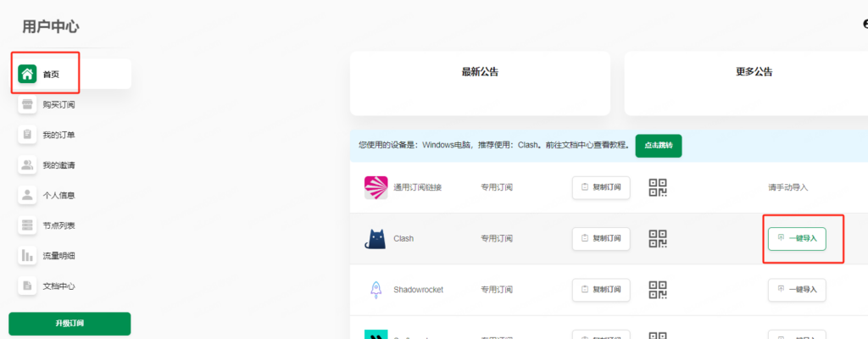The image size is (868, 339).
Task: Click the 我的邀请 people icon
Action: pos(27,165)
